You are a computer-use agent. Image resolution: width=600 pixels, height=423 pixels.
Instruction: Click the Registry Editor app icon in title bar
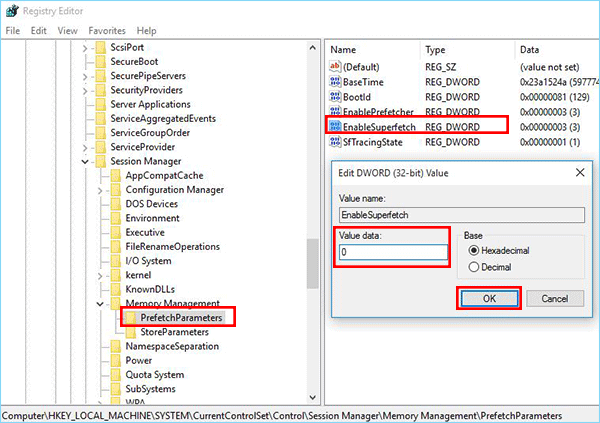pyautogui.click(x=12, y=11)
